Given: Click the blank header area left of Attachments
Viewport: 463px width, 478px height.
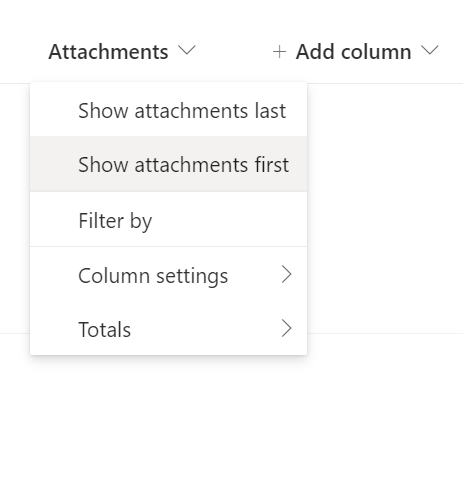Looking at the screenshot, I should click(22, 52).
